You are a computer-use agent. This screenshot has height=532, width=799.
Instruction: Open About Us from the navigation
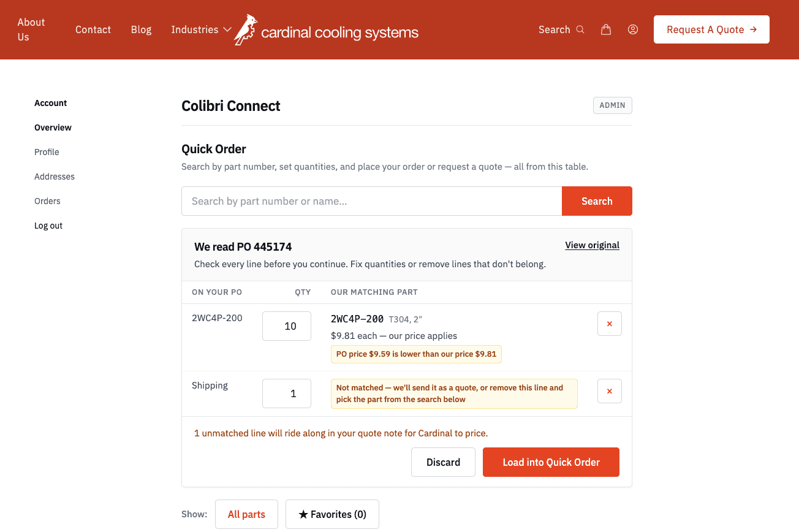[x=31, y=29]
